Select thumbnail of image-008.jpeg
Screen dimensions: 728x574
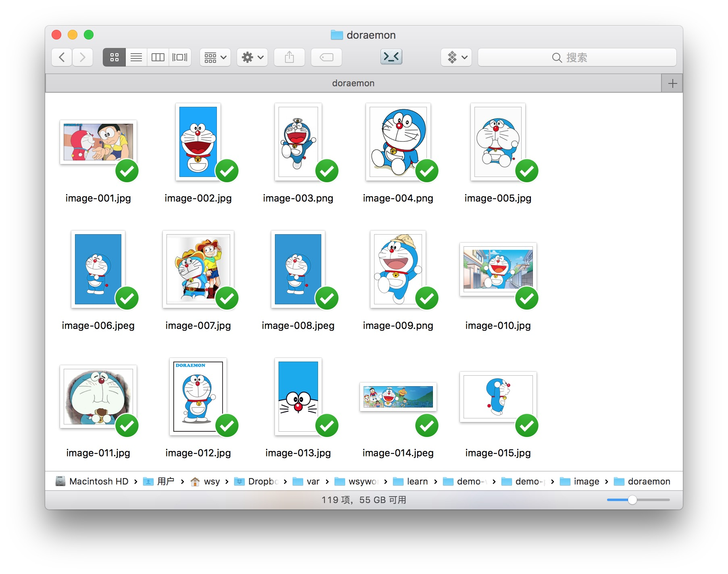298,269
